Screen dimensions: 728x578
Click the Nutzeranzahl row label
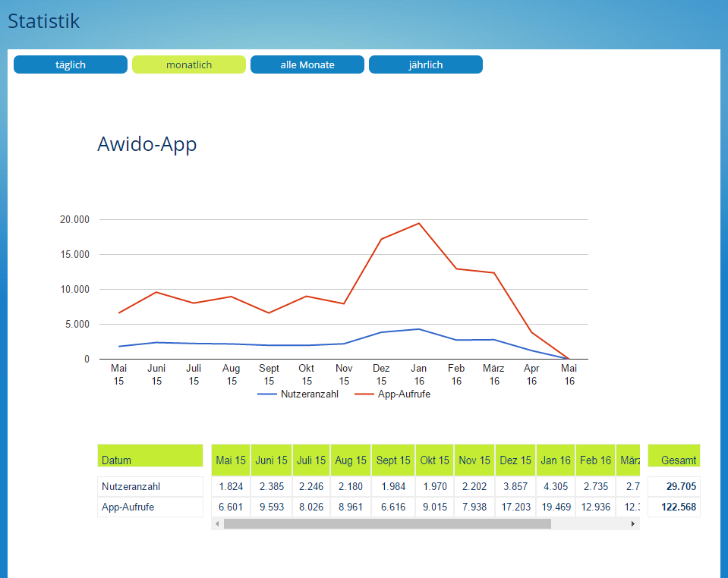150,487
